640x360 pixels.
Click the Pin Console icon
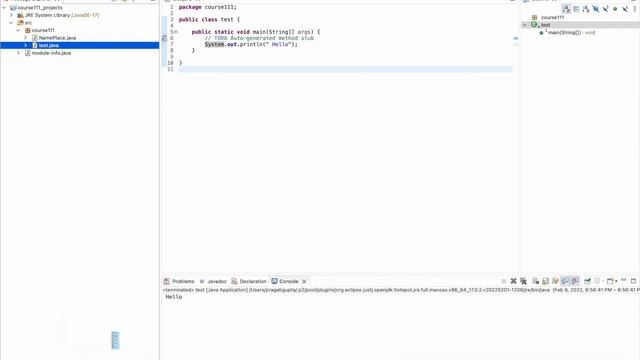coord(587,281)
